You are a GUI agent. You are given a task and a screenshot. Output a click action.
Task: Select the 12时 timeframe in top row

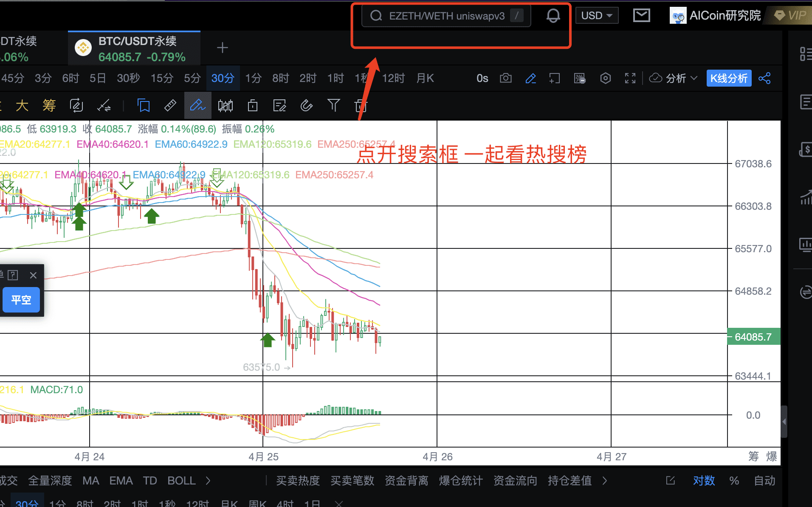coord(393,78)
